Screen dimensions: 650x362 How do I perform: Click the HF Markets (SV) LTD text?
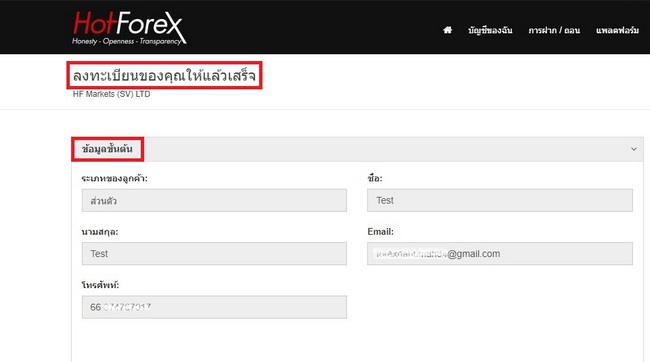pyautogui.click(x=112, y=94)
